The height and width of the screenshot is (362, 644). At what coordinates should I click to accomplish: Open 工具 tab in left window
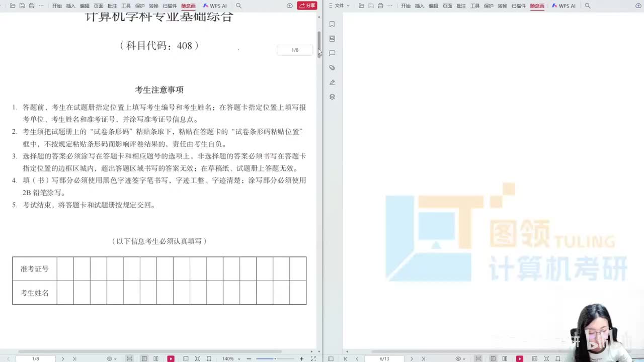[126, 6]
